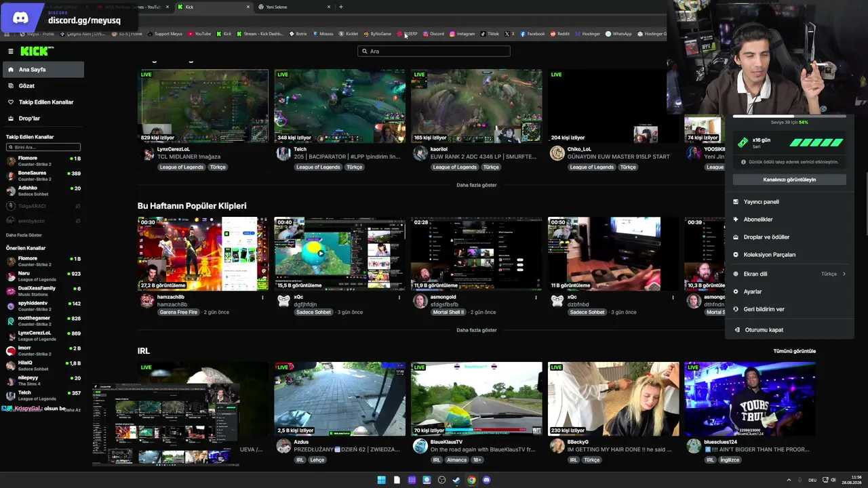Expand Daha Fazla Göster in followed channels
The width and height of the screenshot is (868, 488).
[24, 235]
